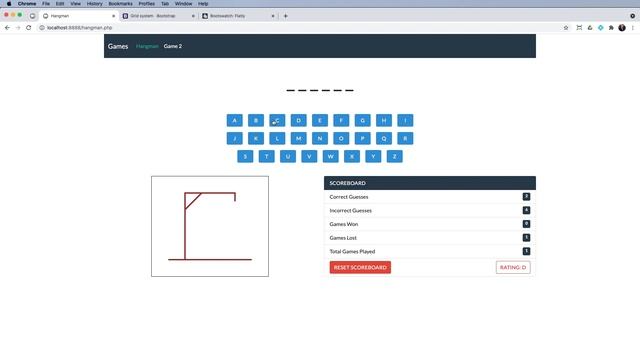Guess the letter J
The height and width of the screenshot is (360, 640).
[x=234, y=138]
